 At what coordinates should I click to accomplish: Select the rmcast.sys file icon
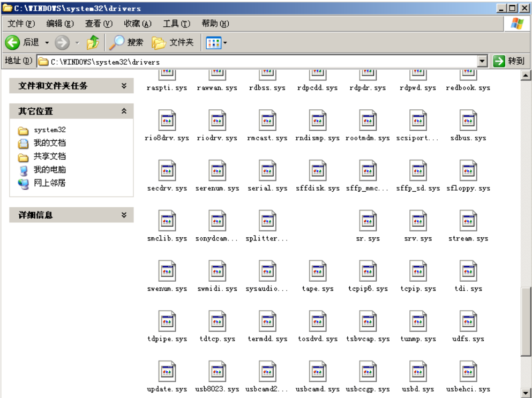[x=267, y=121]
